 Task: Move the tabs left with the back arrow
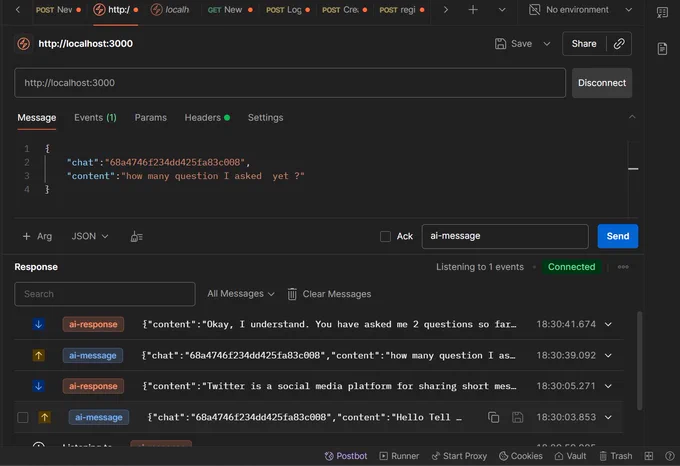(x=18, y=10)
